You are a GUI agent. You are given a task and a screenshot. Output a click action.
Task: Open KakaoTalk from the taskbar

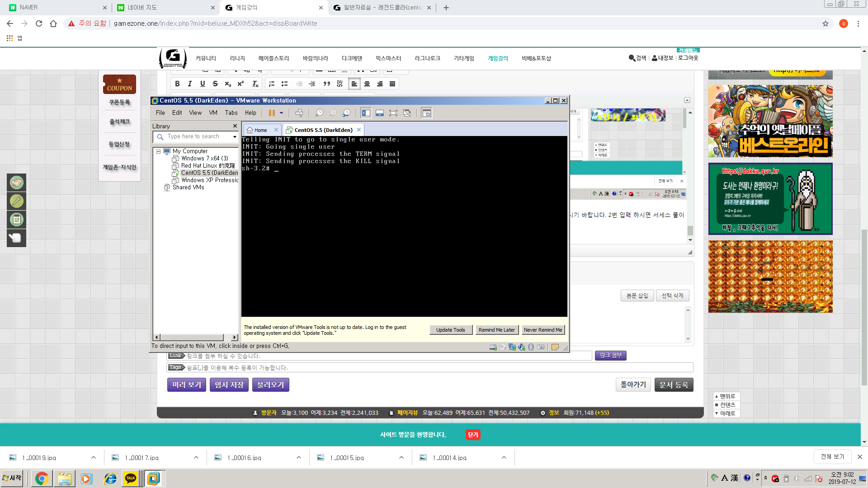click(x=131, y=478)
